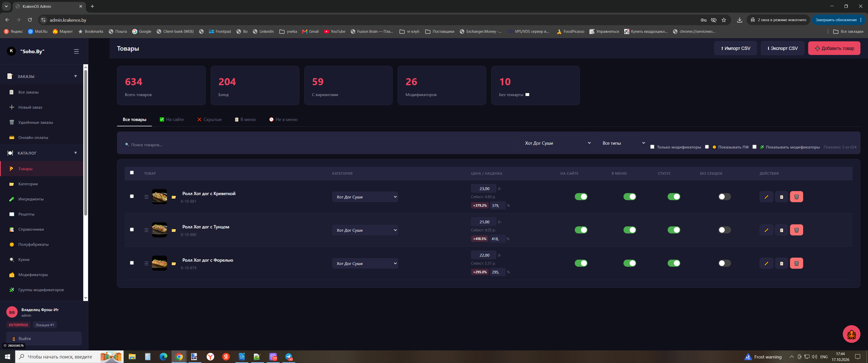Click the drag handle icon of Ролл Хот дог с Тунцом
868x363 pixels.
[x=146, y=230]
